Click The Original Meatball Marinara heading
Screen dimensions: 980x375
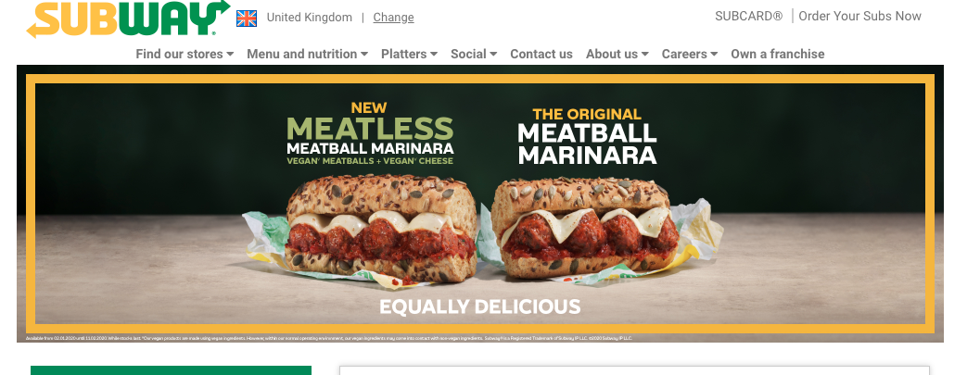pos(588,136)
